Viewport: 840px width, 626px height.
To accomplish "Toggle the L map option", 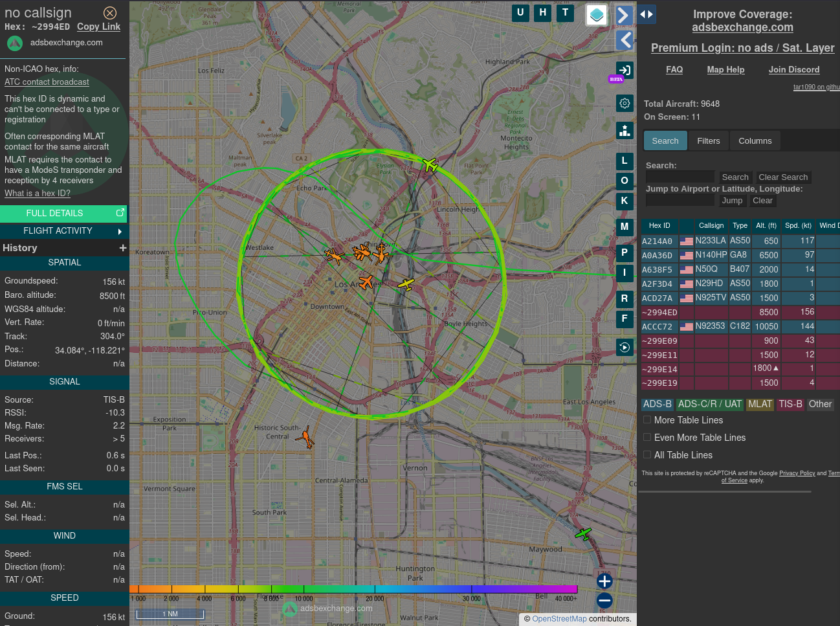I will click(x=624, y=161).
